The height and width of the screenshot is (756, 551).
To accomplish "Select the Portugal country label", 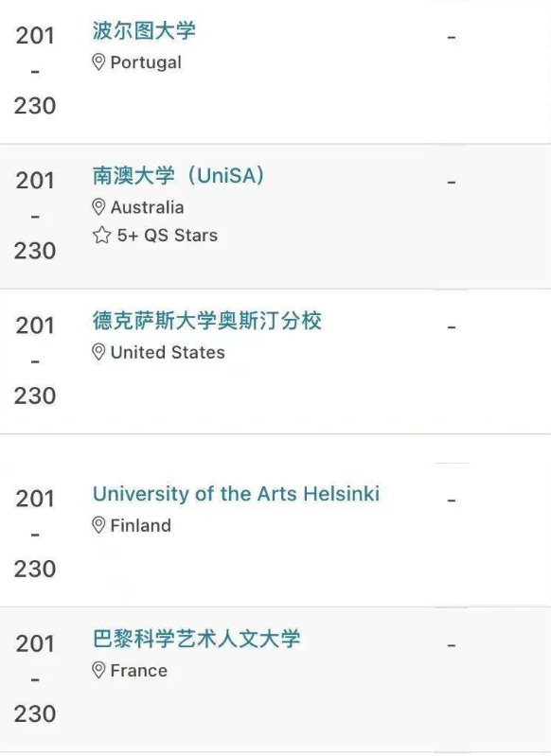I will tap(146, 62).
